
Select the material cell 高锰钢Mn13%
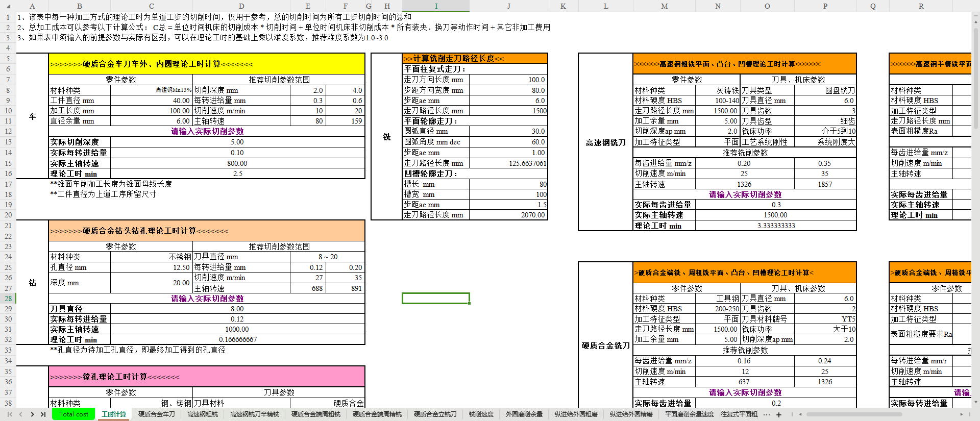[152, 90]
